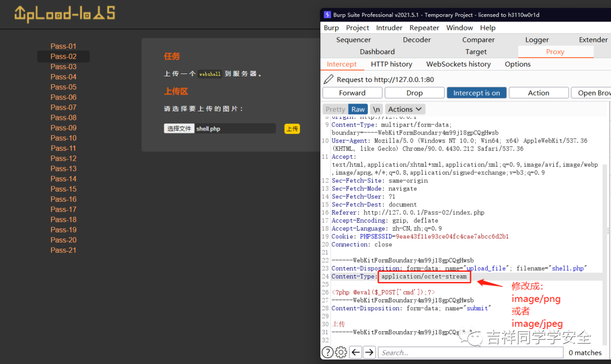Select the Intercept sub-tab
Screen dimensions: 611x364
click(342, 64)
